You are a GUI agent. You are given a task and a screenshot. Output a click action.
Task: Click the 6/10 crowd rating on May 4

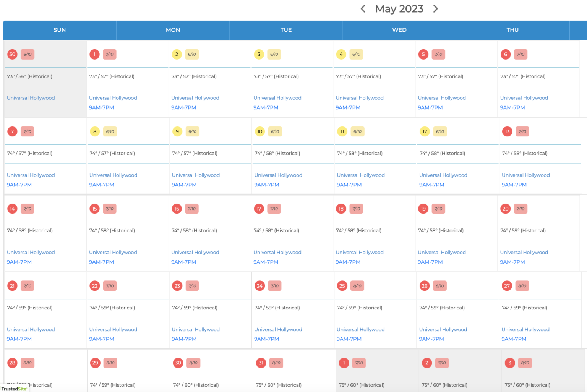pyautogui.click(x=356, y=54)
